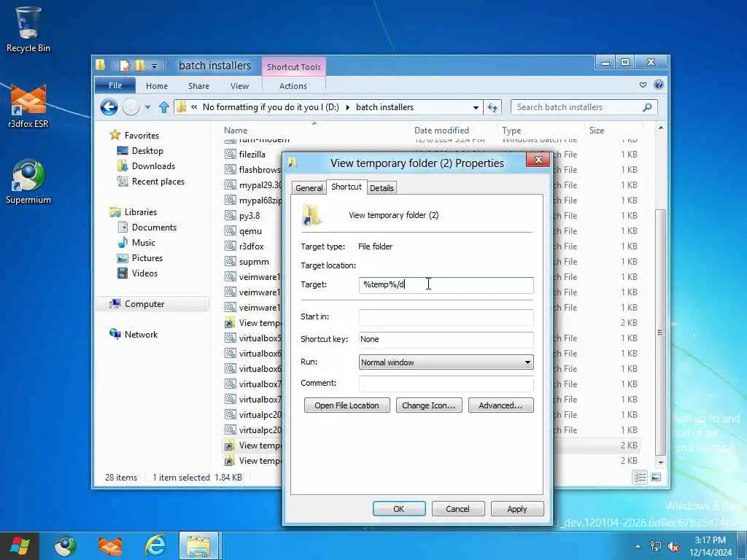
Task: Go up one folder level
Action: (164, 107)
